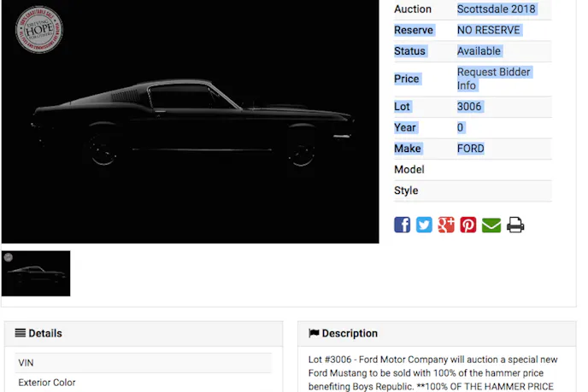Select the Mustang thumbnail below main photo
Screen dimensions: 588x392
[x=36, y=273]
